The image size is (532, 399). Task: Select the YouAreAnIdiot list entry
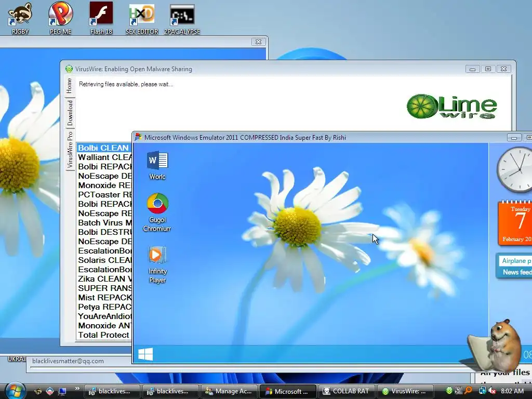(104, 316)
